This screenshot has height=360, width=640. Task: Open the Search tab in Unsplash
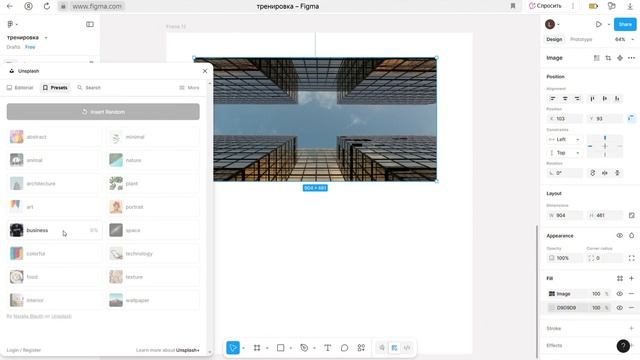pyautogui.click(x=89, y=88)
